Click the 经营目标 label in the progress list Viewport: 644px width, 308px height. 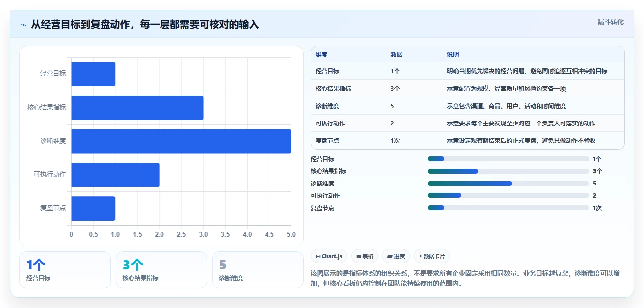click(322, 159)
